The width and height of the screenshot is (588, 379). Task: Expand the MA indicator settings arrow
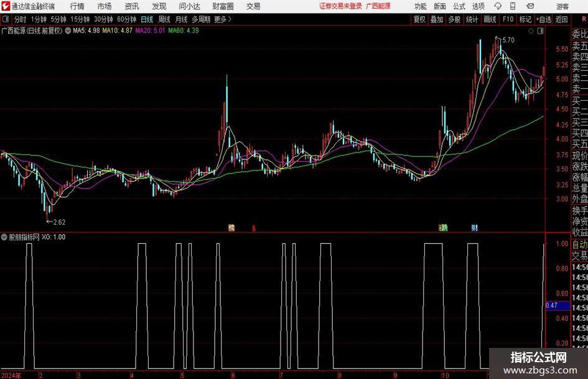pos(68,30)
